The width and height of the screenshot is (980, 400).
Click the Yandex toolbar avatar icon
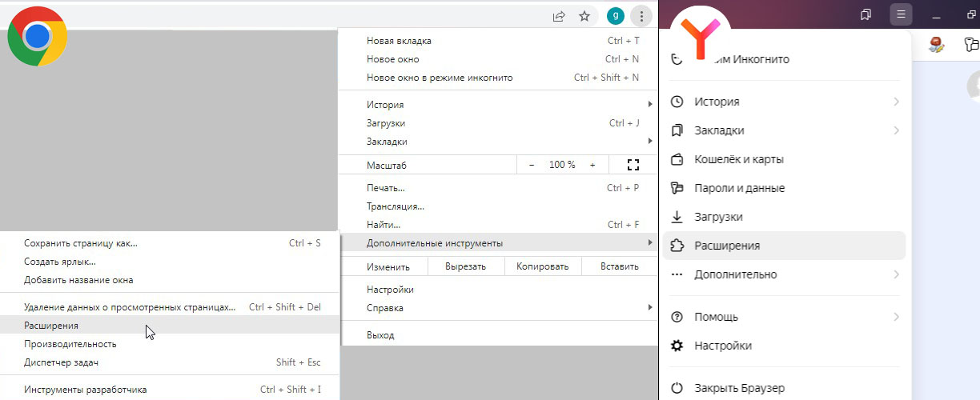pos(937,44)
